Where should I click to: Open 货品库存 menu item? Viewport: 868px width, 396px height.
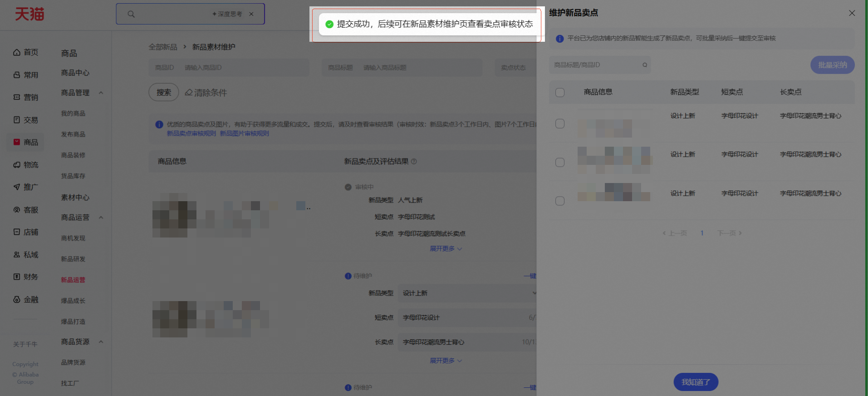tap(73, 176)
